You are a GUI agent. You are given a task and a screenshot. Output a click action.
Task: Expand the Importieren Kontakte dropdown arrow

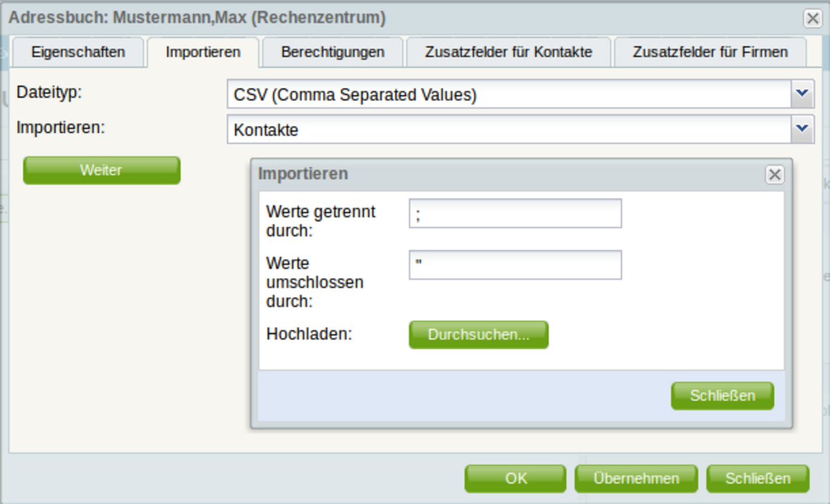802,129
